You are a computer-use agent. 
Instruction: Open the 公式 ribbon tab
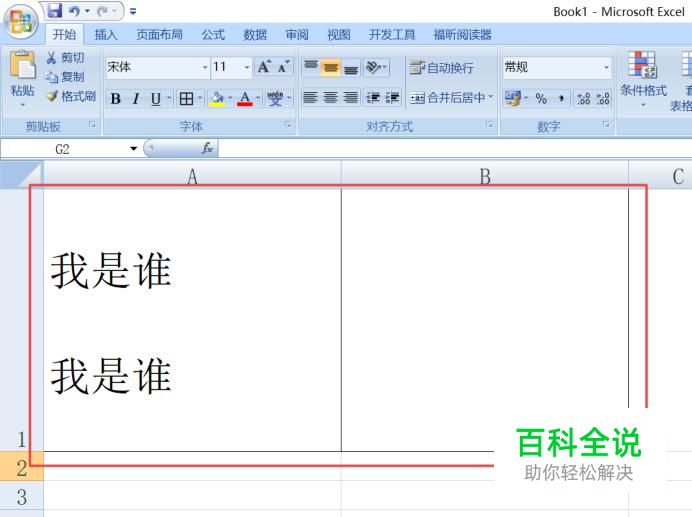[213, 34]
